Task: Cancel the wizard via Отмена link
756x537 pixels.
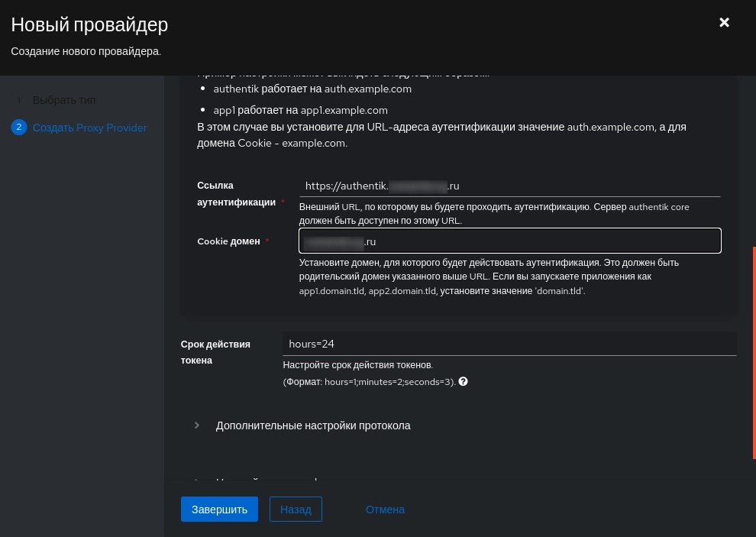Action: point(385,510)
